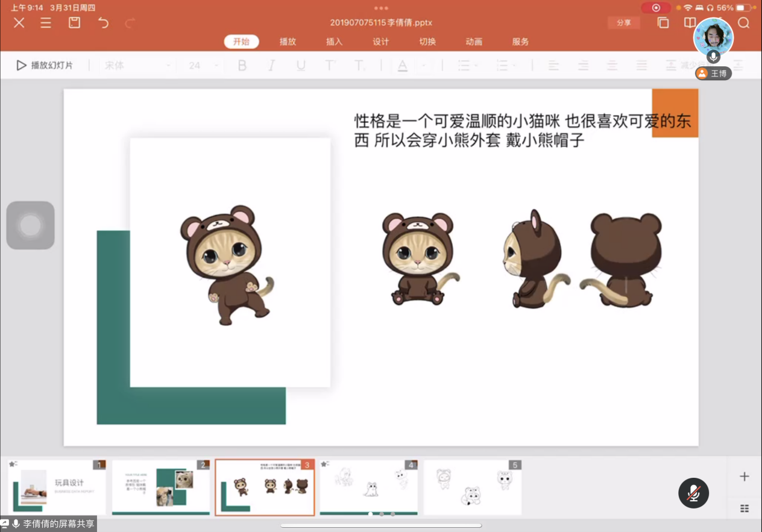Toggle underline text formatting
This screenshot has height=532, width=762.
[x=301, y=66]
